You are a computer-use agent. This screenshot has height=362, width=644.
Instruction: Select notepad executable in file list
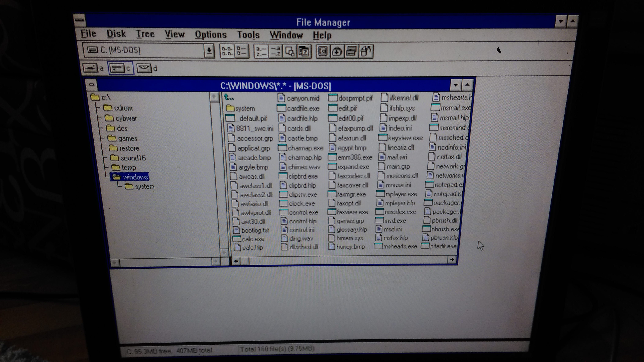point(444,185)
